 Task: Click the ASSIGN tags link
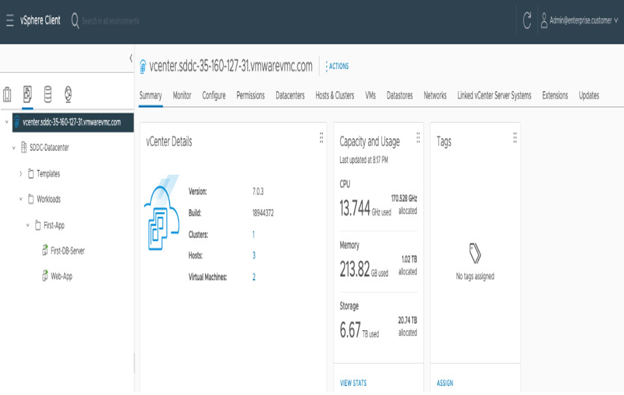point(445,383)
